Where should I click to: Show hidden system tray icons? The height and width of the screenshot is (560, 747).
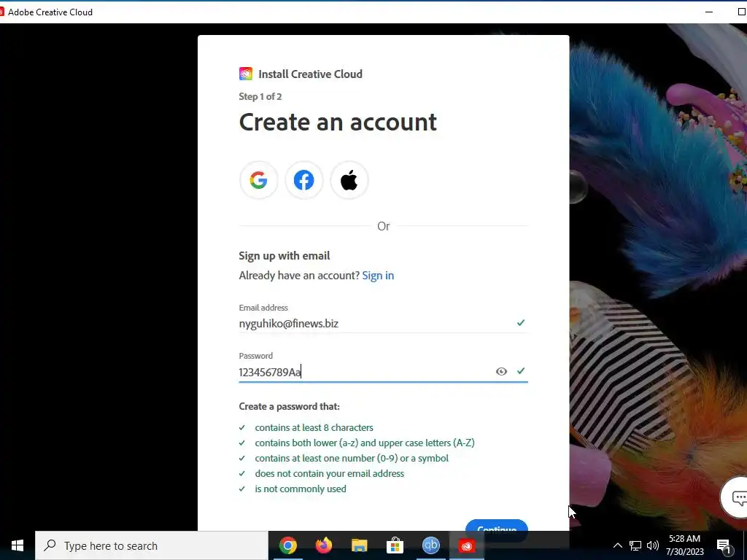(617, 545)
